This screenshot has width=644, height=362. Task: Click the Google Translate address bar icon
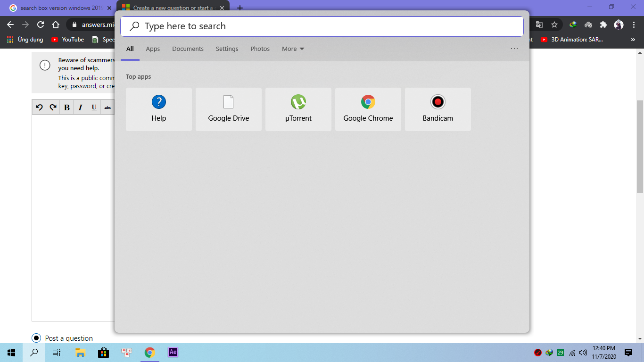pos(539,25)
